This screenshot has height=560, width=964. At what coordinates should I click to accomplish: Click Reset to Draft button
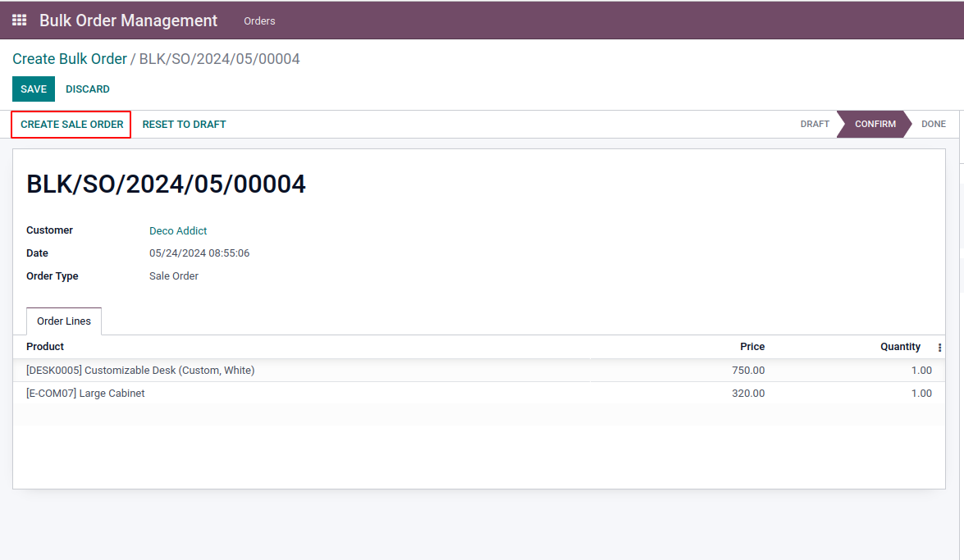185,124
